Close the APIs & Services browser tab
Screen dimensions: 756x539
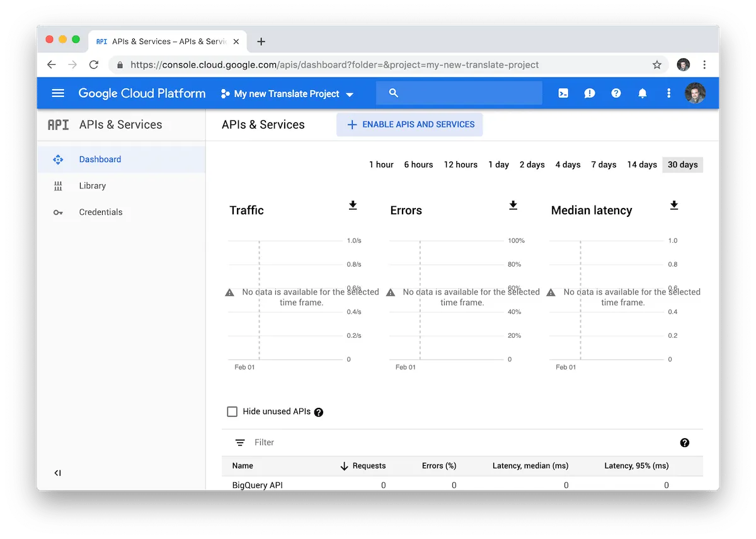tap(236, 42)
